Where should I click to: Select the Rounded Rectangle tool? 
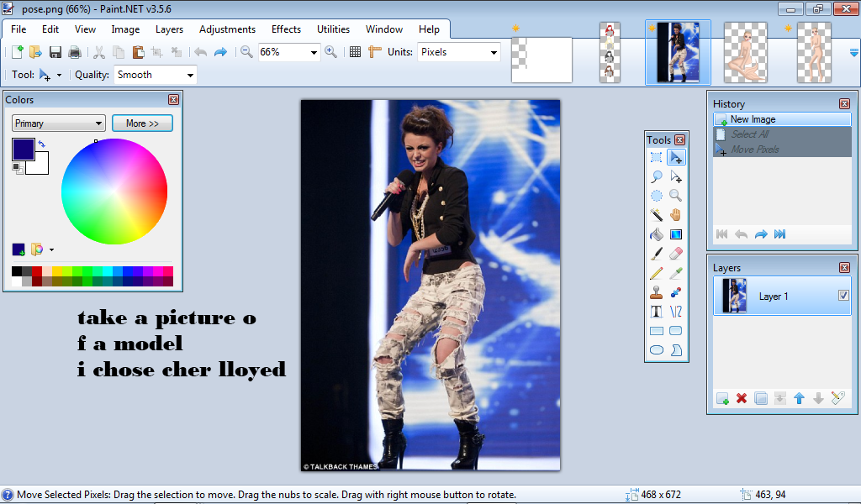pyautogui.click(x=676, y=331)
